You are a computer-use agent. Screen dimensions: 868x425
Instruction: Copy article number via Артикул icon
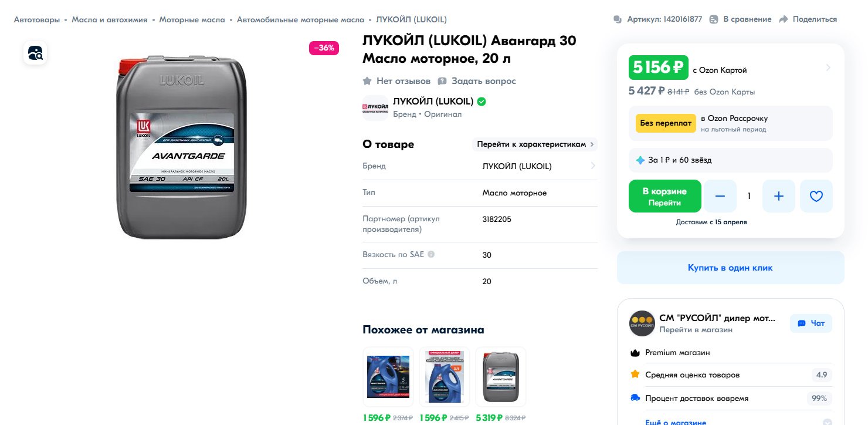point(618,19)
